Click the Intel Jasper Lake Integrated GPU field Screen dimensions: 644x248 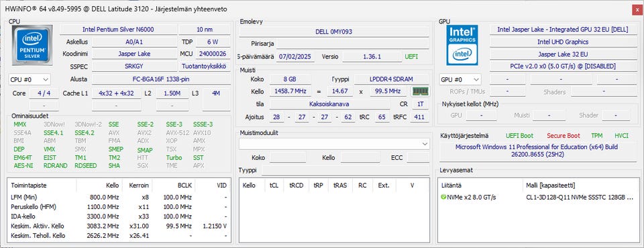[562, 30]
